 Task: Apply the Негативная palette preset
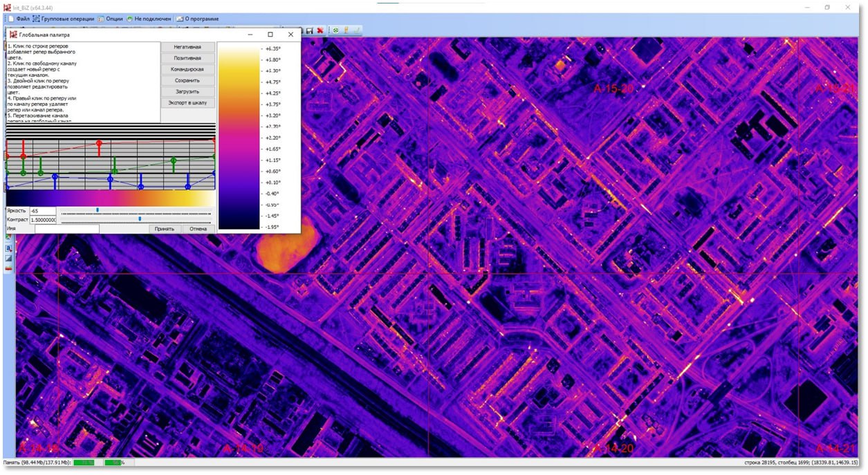(187, 47)
